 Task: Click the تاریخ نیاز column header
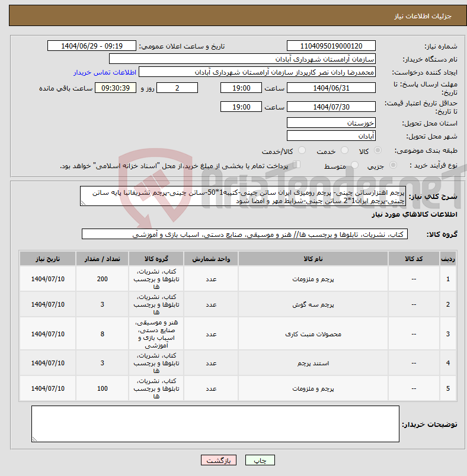[x=47, y=259]
